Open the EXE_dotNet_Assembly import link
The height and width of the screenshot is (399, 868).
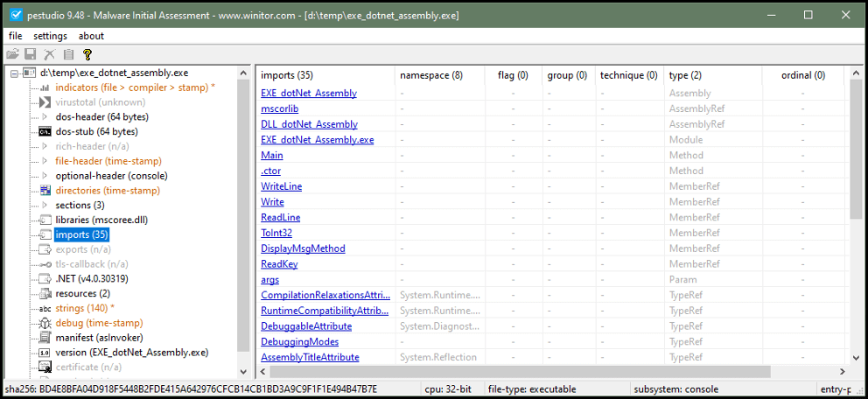click(x=309, y=93)
